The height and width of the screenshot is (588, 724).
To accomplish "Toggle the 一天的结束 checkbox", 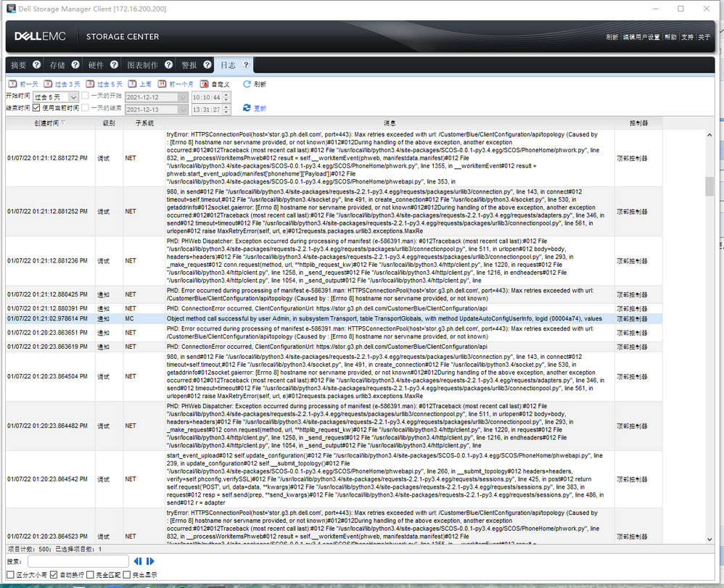I will [x=85, y=107].
